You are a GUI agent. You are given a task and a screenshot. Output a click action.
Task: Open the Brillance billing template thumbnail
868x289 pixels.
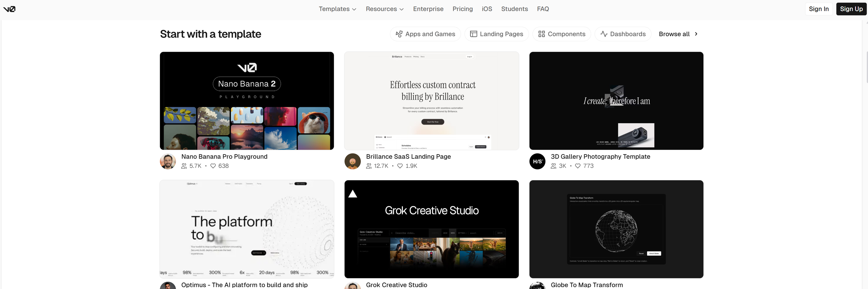[431, 101]
